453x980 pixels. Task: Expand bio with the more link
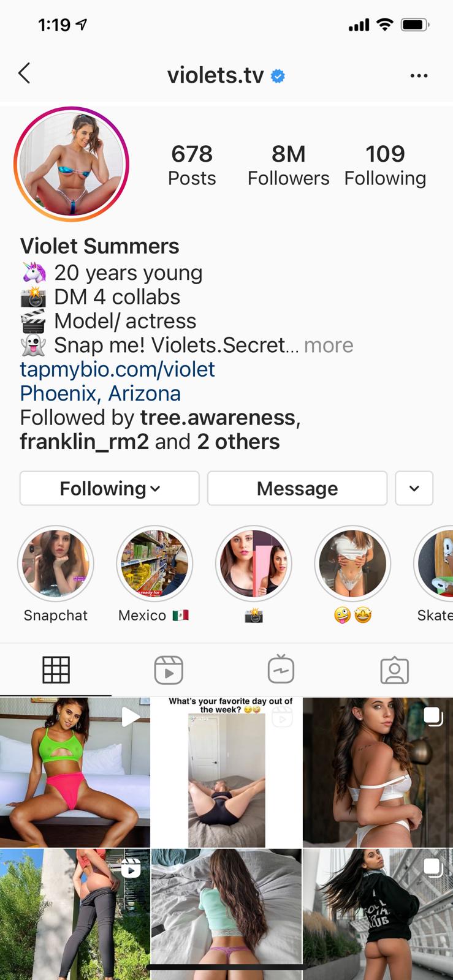coord(329,345)
